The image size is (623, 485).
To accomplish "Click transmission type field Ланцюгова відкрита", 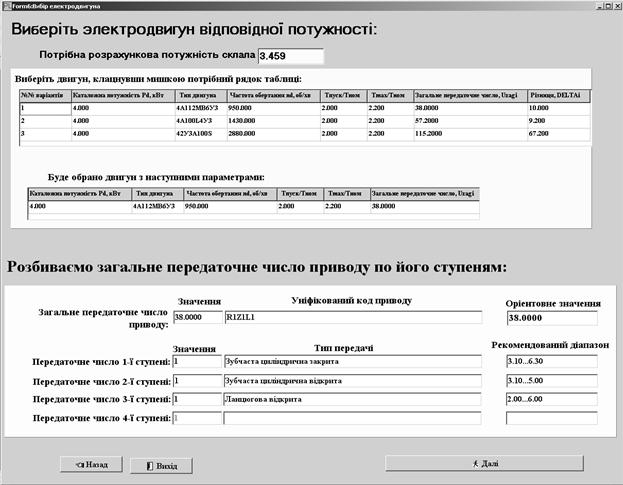I will (x=353, y=399).
